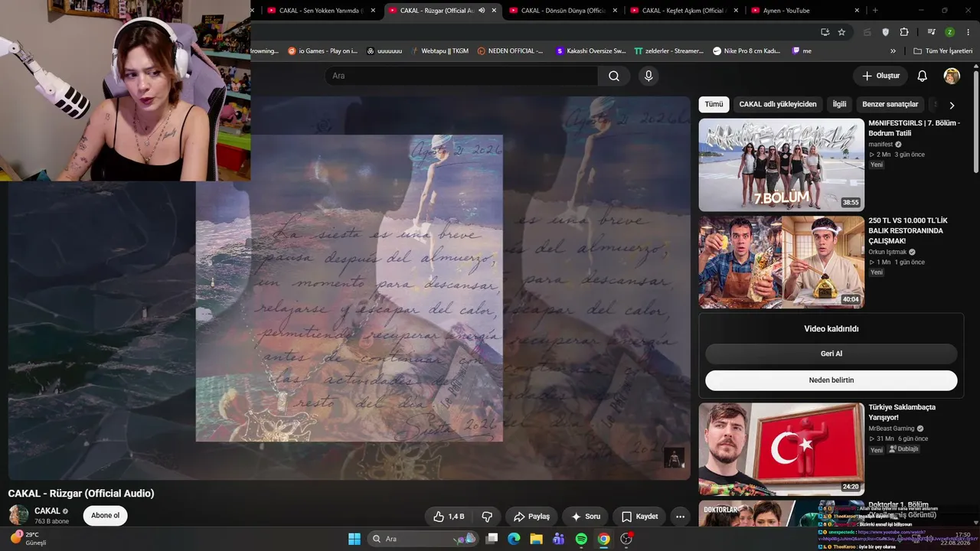Open the uuuuuuu bookmark

[384, 51]
